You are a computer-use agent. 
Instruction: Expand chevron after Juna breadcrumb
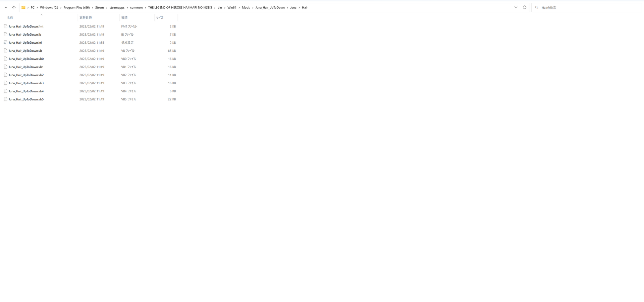[x=299, y=7]
